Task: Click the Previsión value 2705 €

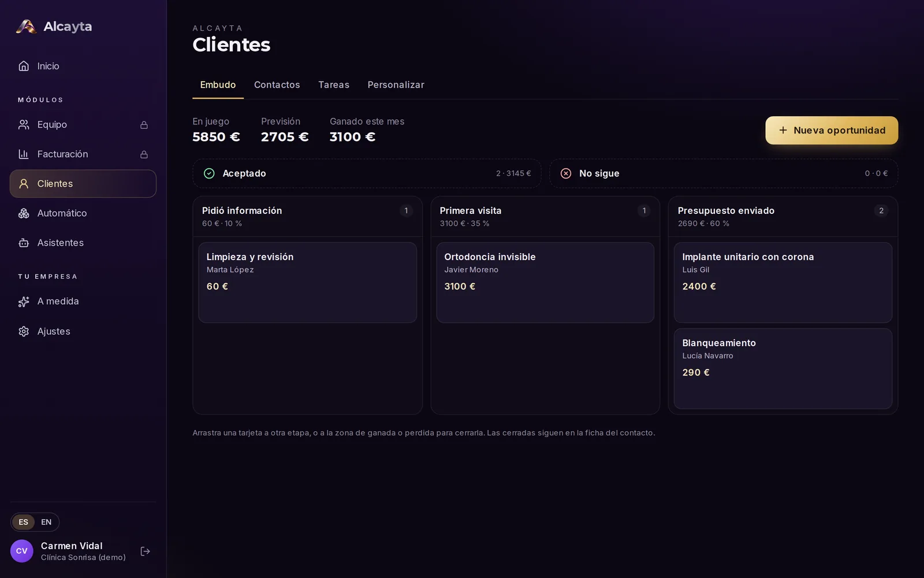Action: pyautogui.click(x=285, y=137)
